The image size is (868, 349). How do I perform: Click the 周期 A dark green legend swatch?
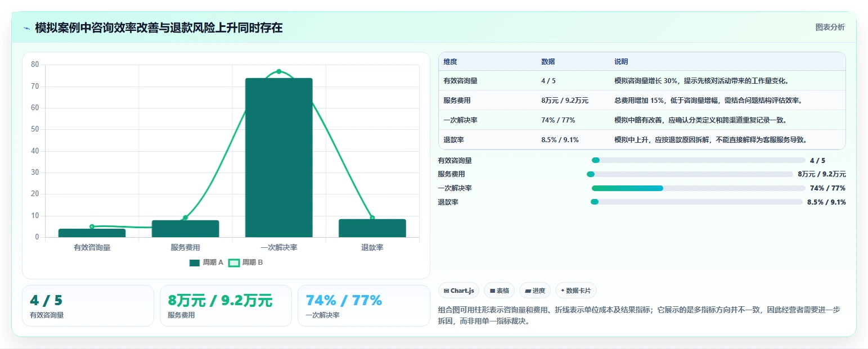[195, 262]
